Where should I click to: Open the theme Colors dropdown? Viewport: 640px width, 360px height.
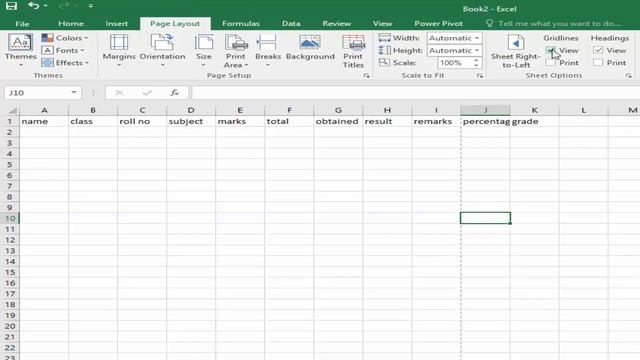65,38
